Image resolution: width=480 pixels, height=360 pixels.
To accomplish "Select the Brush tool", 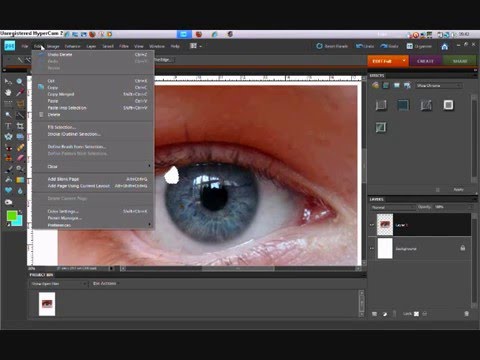I will click(8, 169).
